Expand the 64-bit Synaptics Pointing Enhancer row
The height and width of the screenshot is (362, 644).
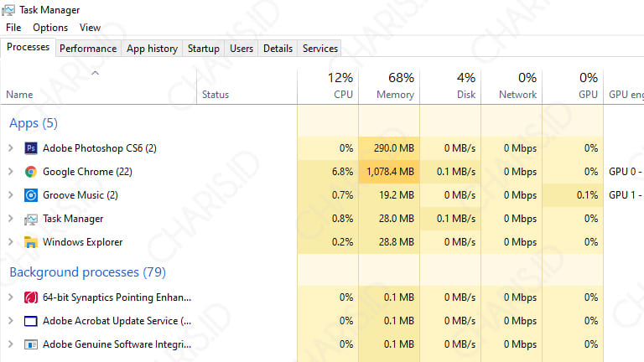click(11, 297)
